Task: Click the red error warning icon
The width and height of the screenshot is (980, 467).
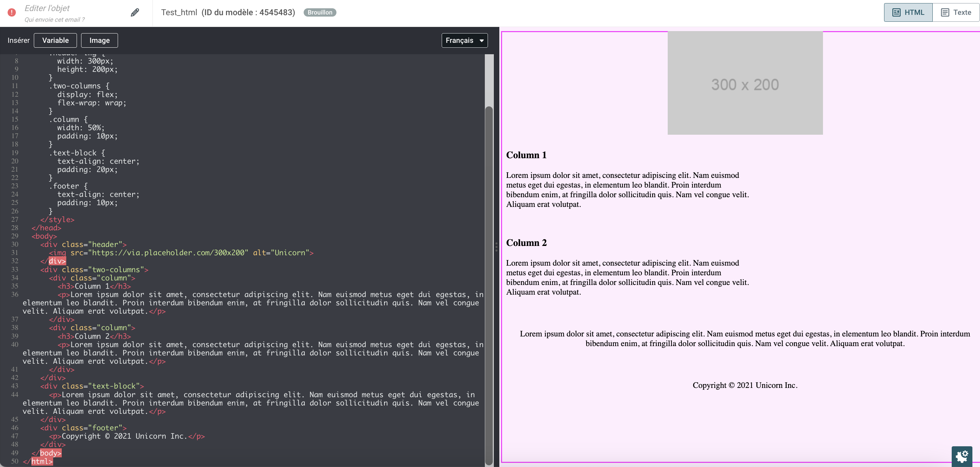Action: (12, 12)
